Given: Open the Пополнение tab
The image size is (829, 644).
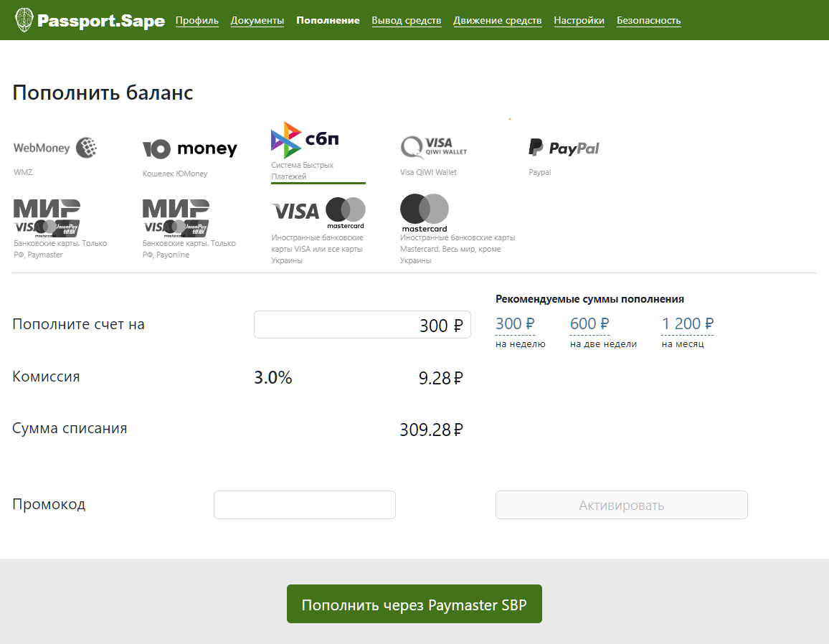Looking at the screenshot, I should pyautogui.click(x=328, y=20).
